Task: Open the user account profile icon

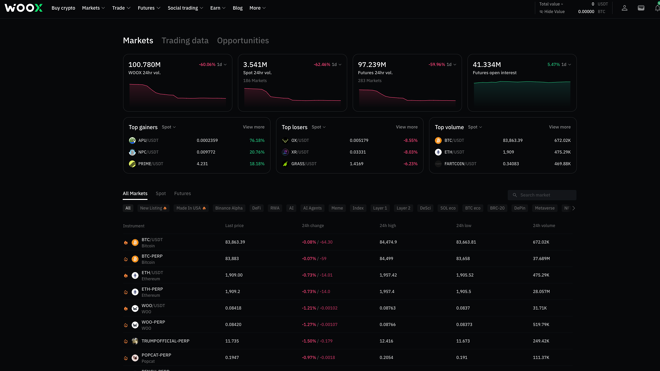Action: pos(624,8)
